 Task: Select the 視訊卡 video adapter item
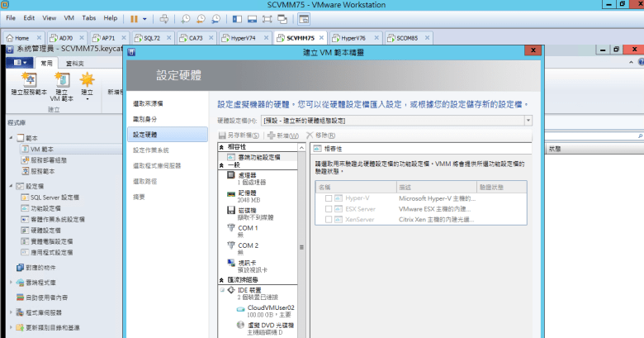pyautogui.click(x=248, y=265)
